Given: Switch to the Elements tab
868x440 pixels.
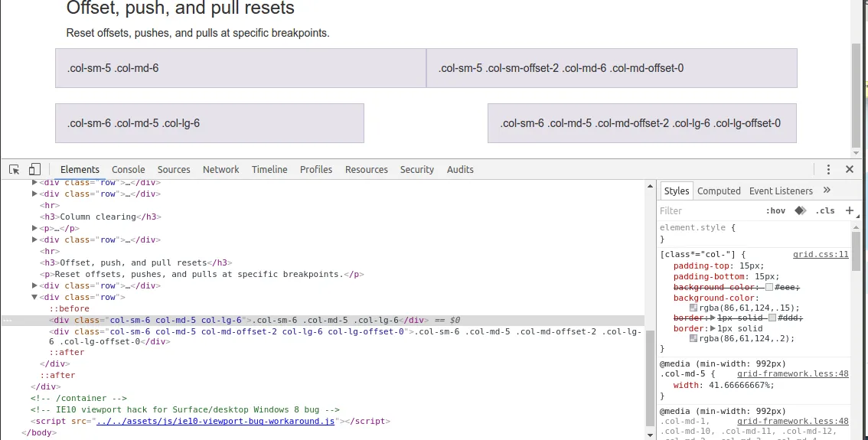Looking at the screenshot, I should click(x=80, y=169).
